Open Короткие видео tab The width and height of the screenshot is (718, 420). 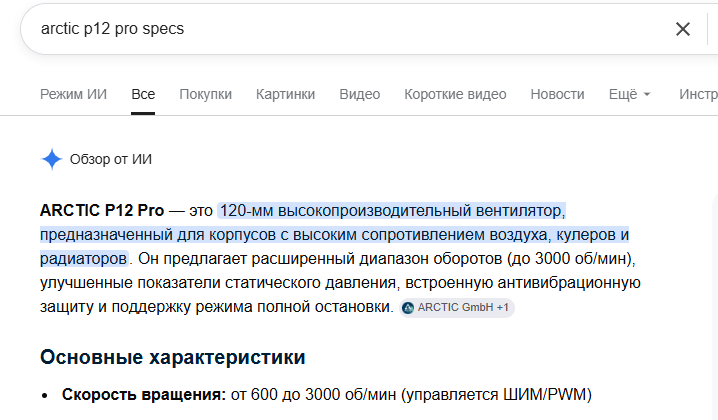tap(455, 94)
